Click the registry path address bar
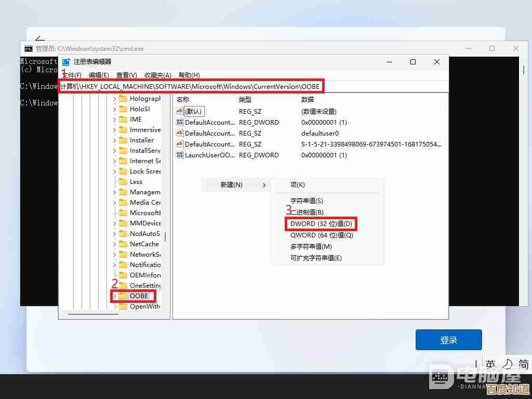This screenshot has width=532, height=399. coord(192,86)
